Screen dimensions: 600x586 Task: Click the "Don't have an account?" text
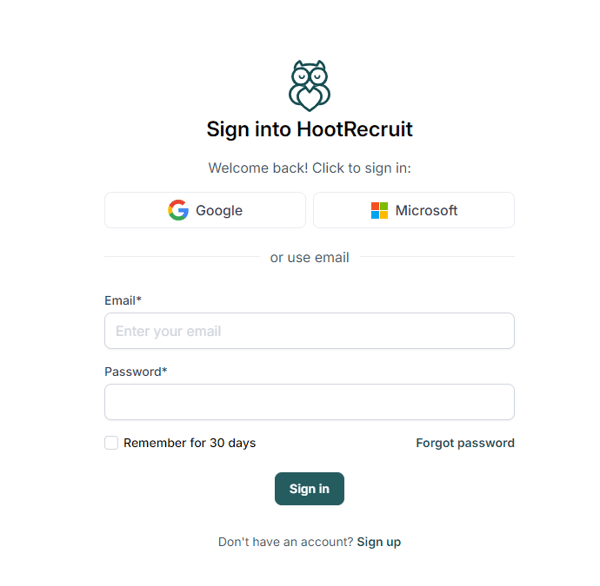285,542
